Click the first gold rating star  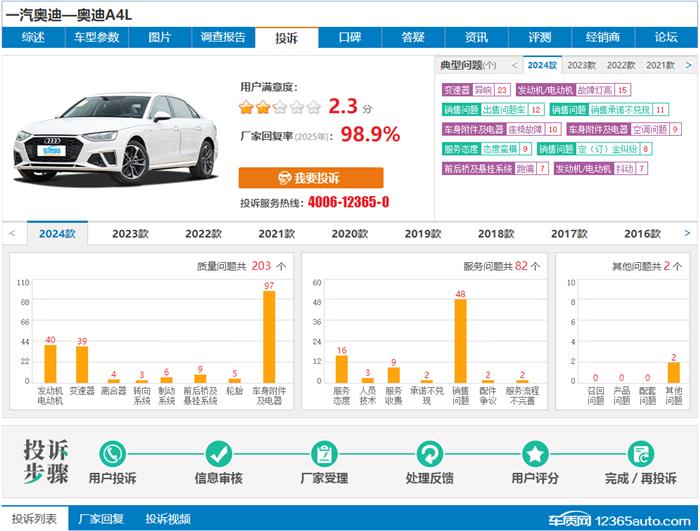click(x=246, y=107)
